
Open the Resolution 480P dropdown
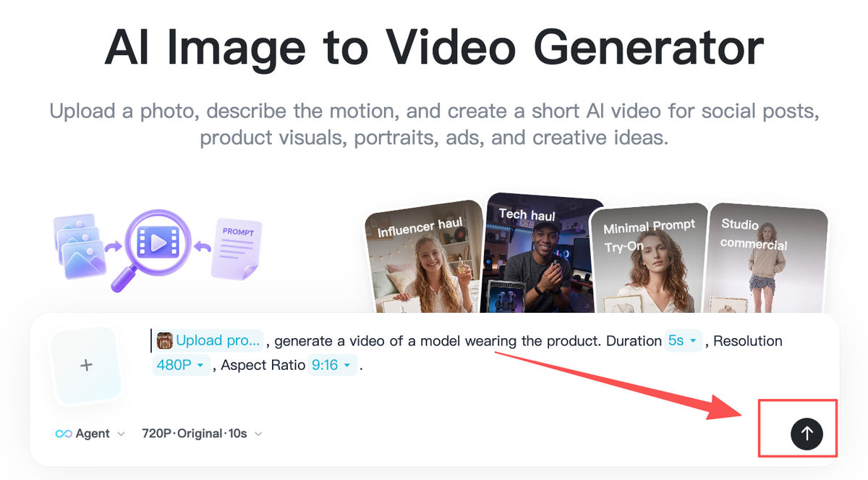181,365
